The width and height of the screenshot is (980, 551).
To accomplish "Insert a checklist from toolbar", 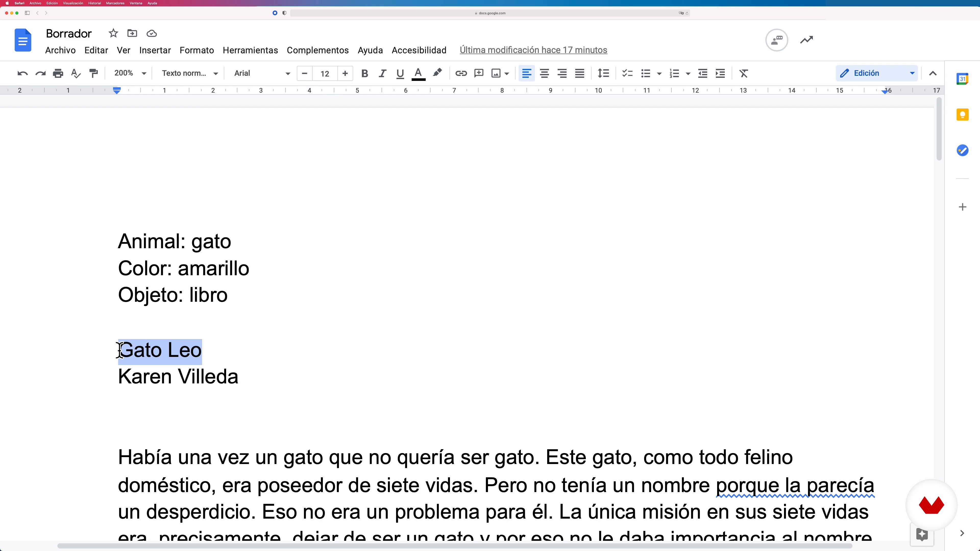I will (627, 73).
